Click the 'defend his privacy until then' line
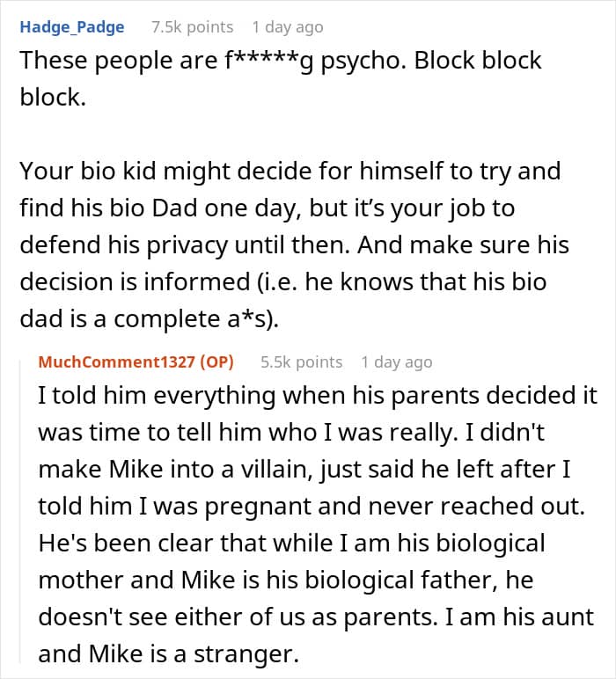616x679 pixels. pyautogui.click(x=294, y=245)
